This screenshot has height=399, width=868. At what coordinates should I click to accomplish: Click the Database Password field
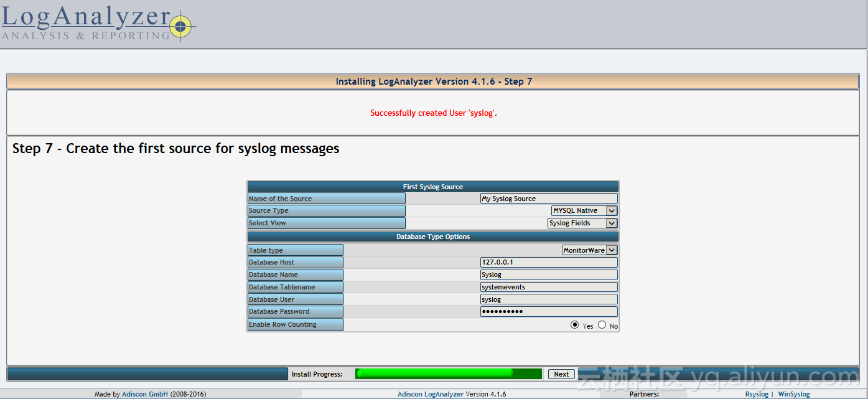pyautogui.click(x=549, y=311)
